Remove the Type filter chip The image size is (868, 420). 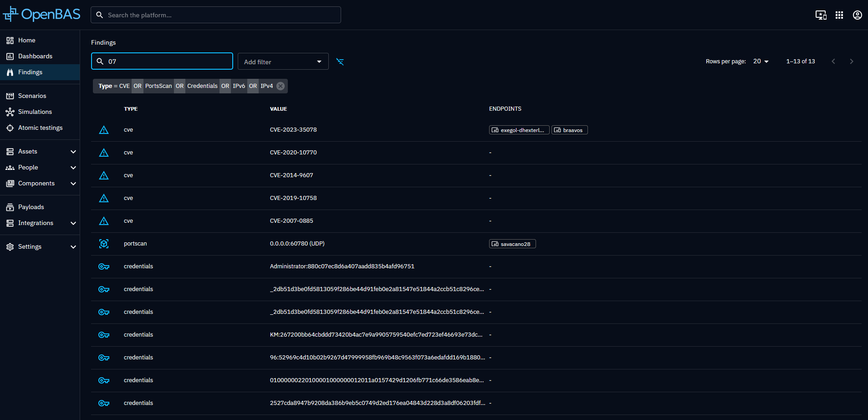tap(281, 86)
